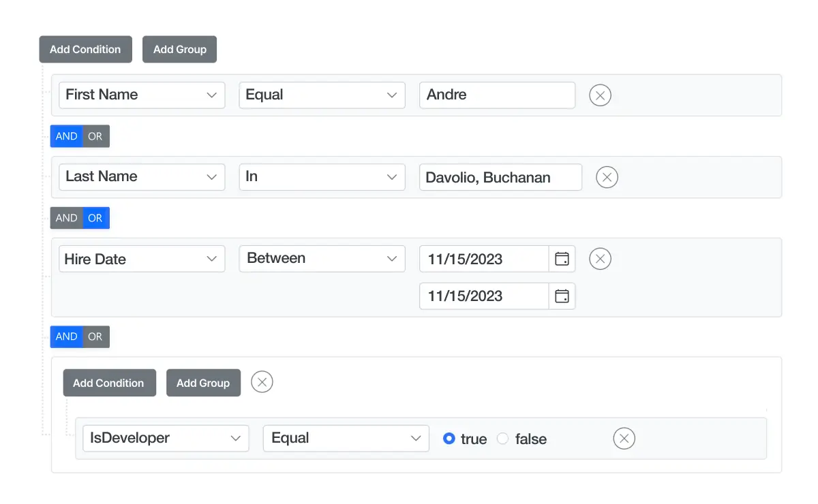818x504 pixels.
Task: Open the IsDeveloper field dropdown
Action: point(165,438)
